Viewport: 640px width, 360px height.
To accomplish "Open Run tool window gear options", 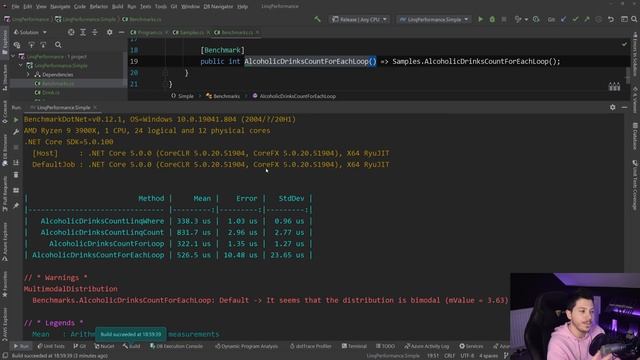I will point(613,107).
